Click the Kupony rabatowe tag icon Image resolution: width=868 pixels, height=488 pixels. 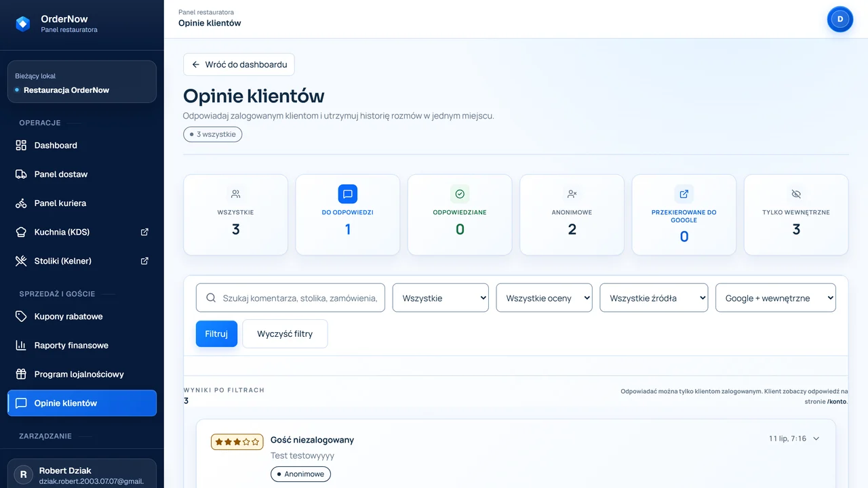(21, 317)
